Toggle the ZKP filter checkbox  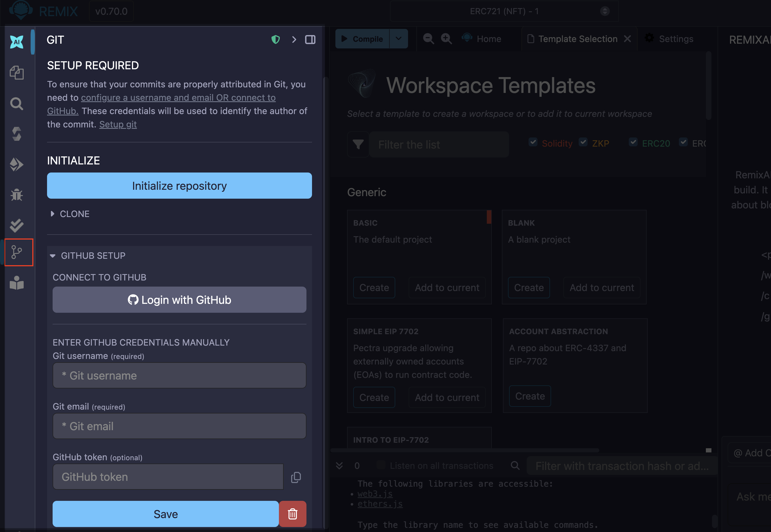(583, 142)
